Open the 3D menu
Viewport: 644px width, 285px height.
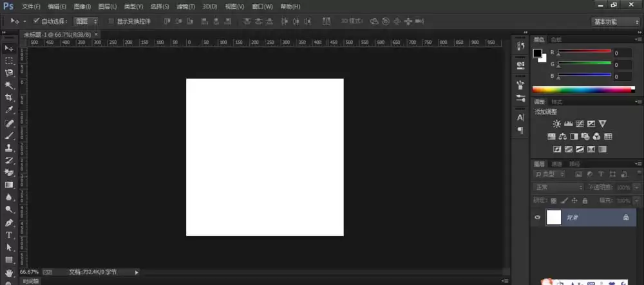coord(210,6)
